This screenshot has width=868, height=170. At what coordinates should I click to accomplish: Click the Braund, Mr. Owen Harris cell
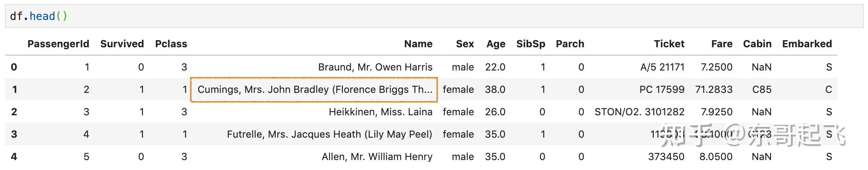[x=375, y=67]
